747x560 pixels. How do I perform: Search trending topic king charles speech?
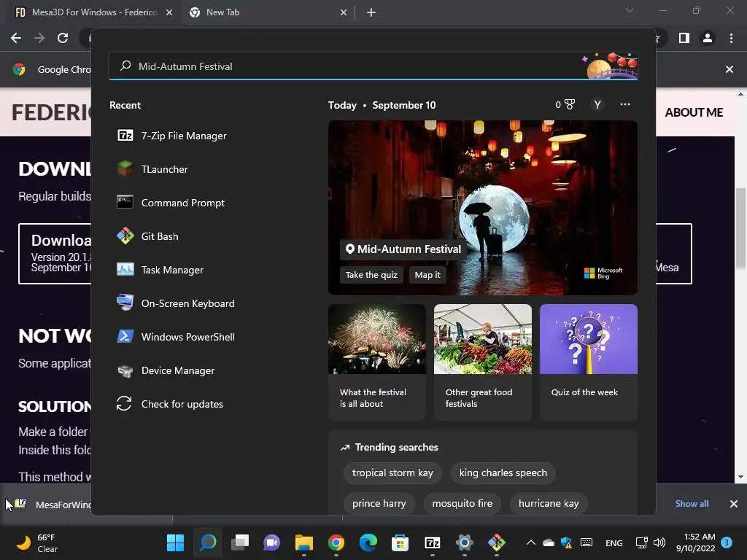click(x=503, y=472)
